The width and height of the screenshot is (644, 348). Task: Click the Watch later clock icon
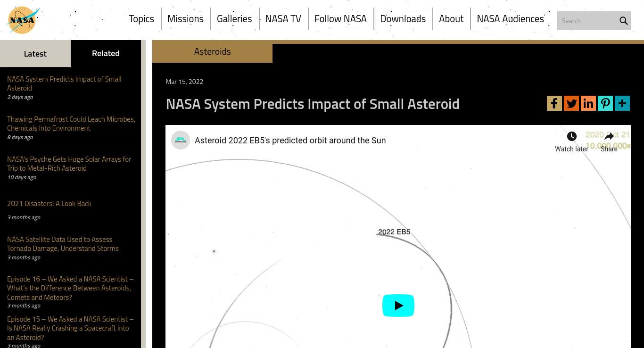[571, 136]
